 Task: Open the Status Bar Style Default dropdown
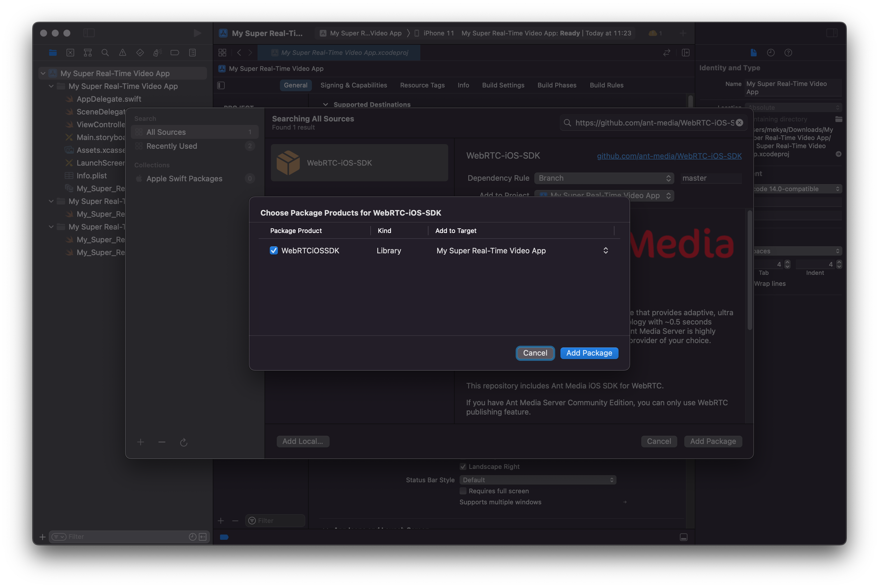(538, 480)
